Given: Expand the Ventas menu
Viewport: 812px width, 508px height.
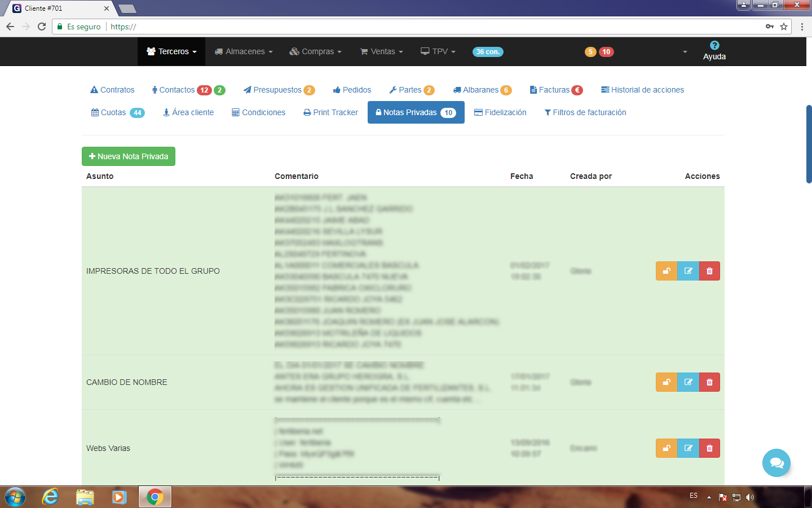Looking at the screenshot, I should coord(382,51).
